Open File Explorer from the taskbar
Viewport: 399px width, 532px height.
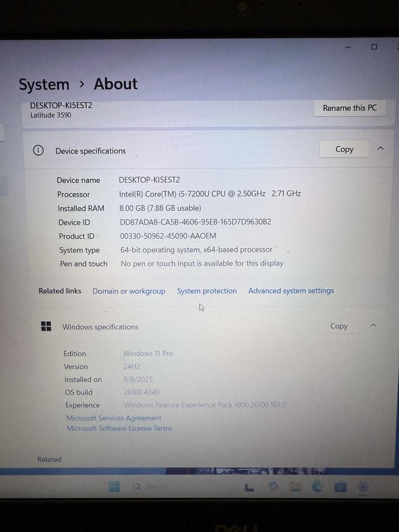click(x=295, y=487)
